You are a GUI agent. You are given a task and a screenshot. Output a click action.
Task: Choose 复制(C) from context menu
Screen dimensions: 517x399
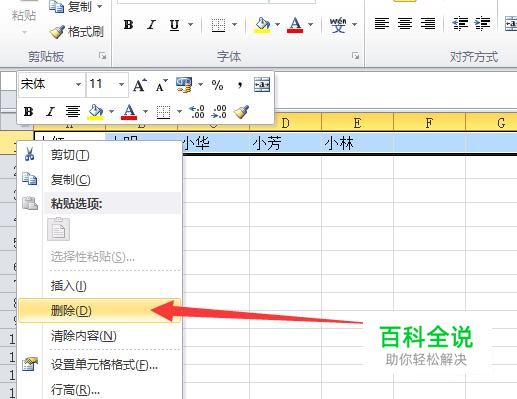click(99, 180)
